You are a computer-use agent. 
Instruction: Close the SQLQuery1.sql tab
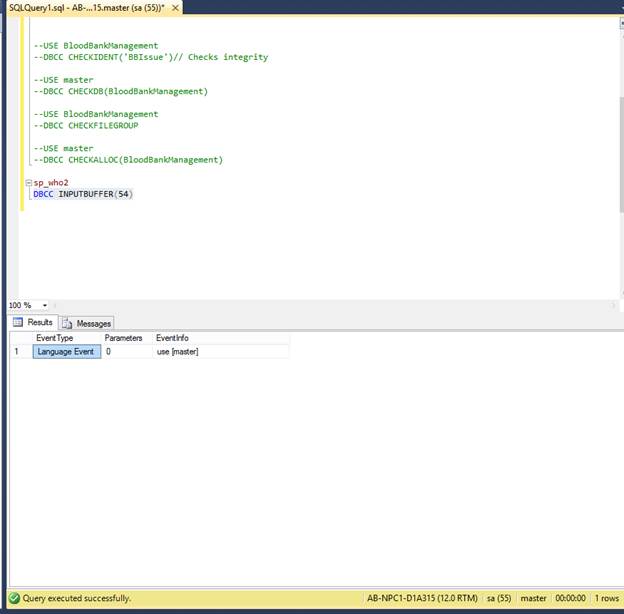(175, 8)
